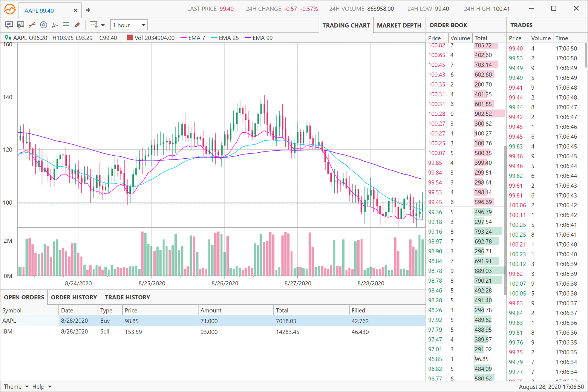Open the 1 hour timeframe dropdown
The width and height of the screenshot is (588, 392).
[x=129, y=24]
